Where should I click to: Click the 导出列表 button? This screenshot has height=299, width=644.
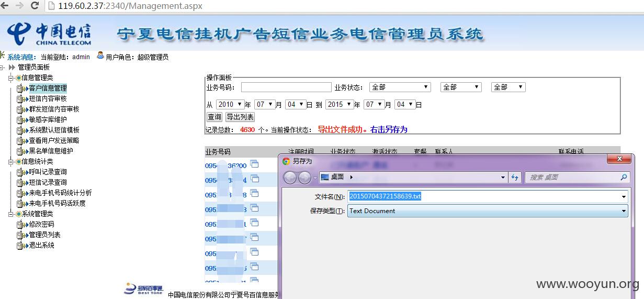tap(240, 117)
